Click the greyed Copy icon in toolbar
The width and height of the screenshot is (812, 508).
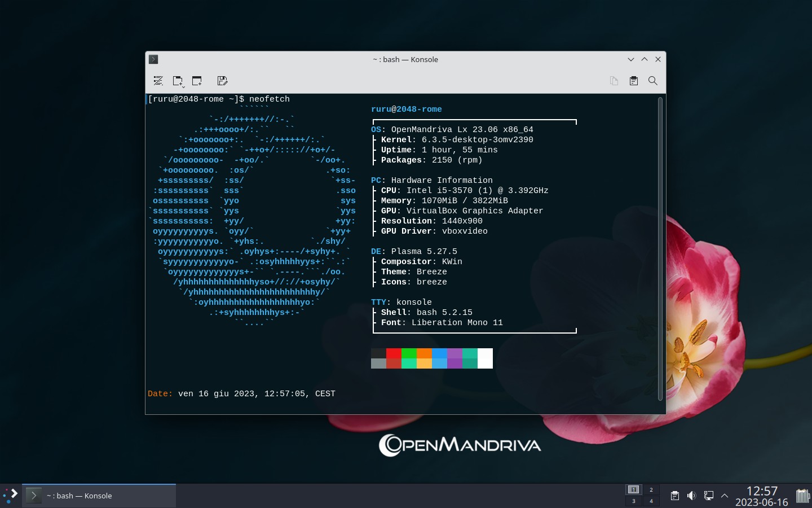(x=614, y=81)
